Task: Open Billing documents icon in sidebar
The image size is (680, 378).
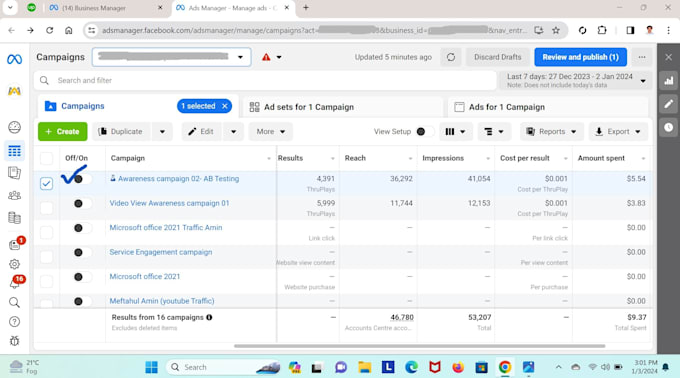Action: click(x=14, y=218)
